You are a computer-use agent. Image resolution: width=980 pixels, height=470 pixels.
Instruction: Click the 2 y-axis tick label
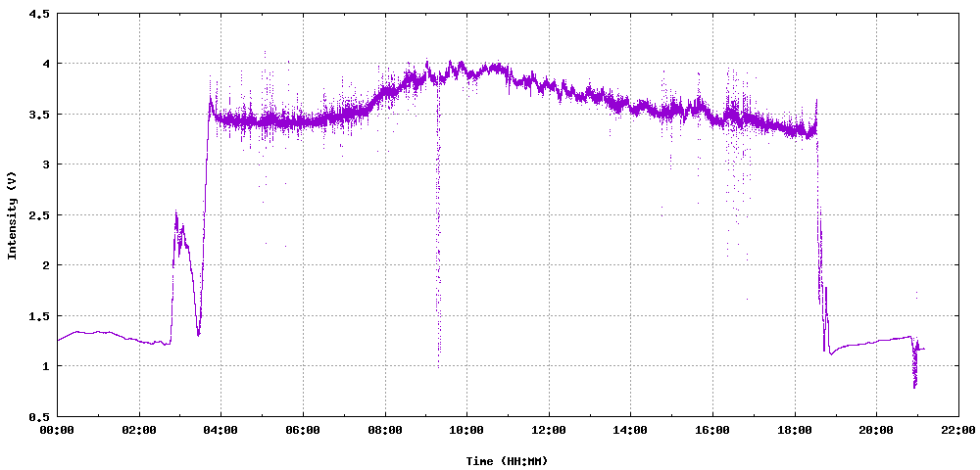click(x=46, y=265)
